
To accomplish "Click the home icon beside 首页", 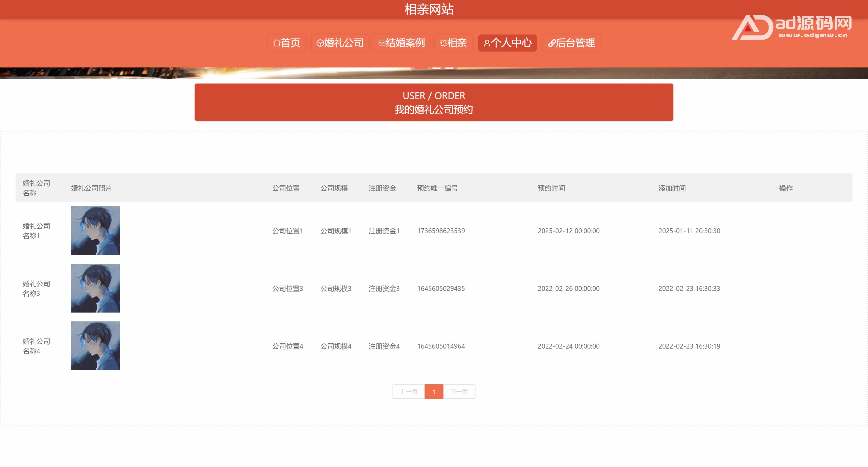I will click(276, 43).
